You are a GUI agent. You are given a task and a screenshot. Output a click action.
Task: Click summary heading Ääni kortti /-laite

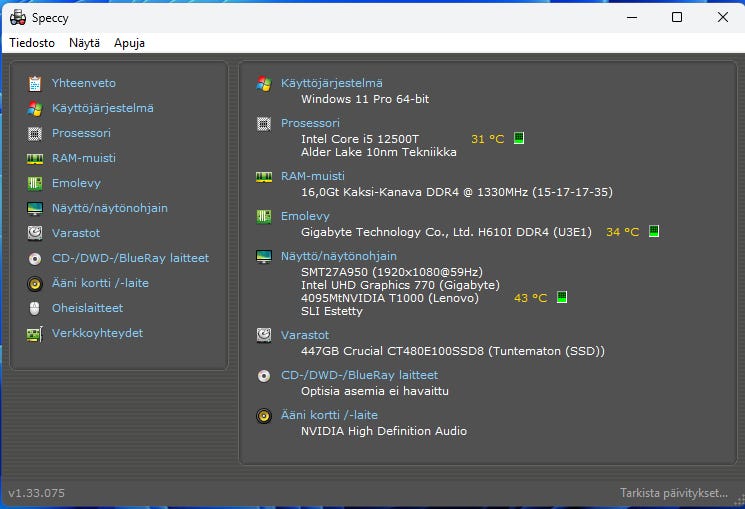pos(329,415)
